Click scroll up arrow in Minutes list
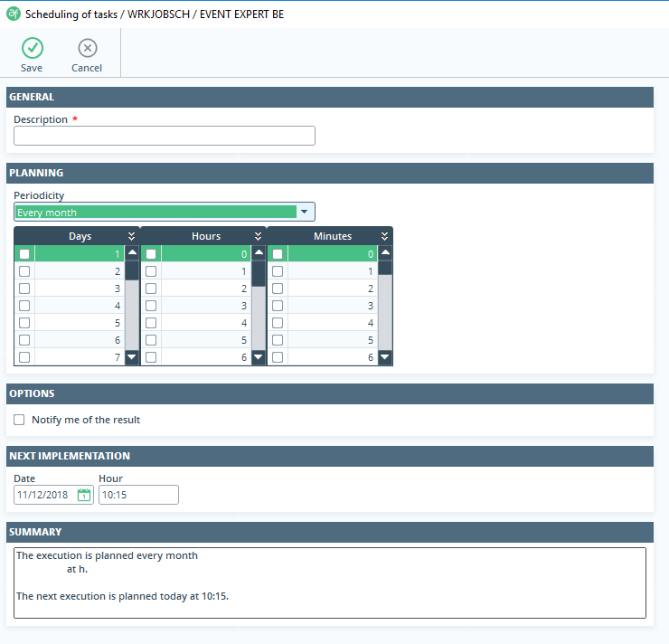The width and height of the screenshot is (669, 644). point(385,254)
